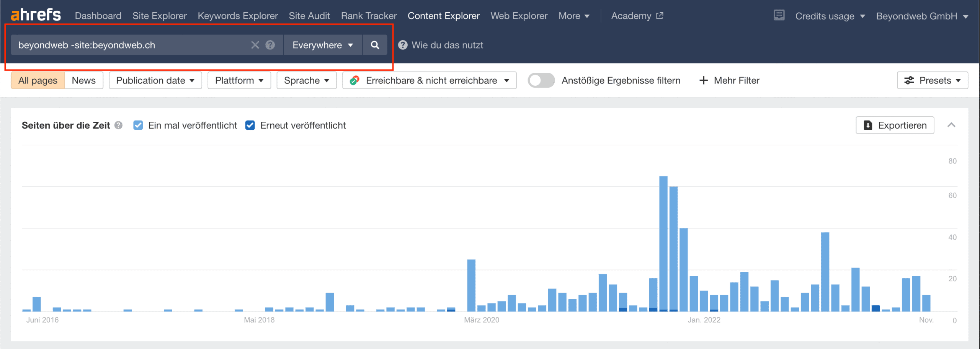This screenshot has width=980, height=349.
Task: Click the Exportieren button
Action: point(895,125)
